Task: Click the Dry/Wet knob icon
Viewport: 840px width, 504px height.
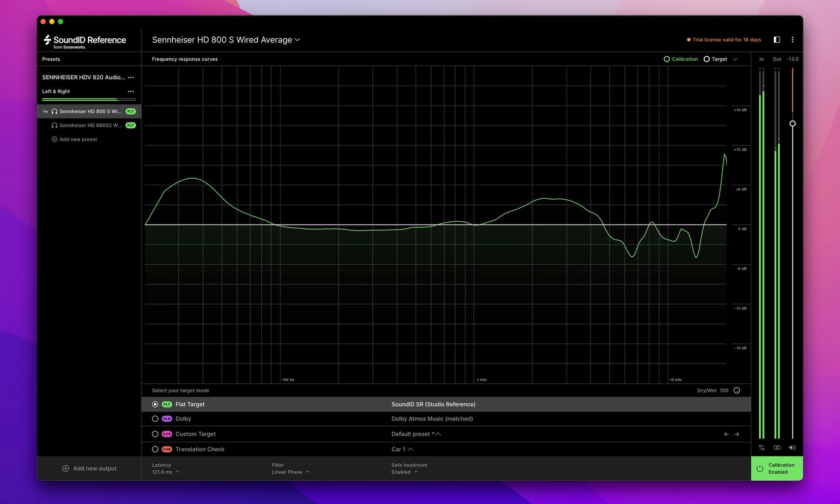Action: pos(737,391)
